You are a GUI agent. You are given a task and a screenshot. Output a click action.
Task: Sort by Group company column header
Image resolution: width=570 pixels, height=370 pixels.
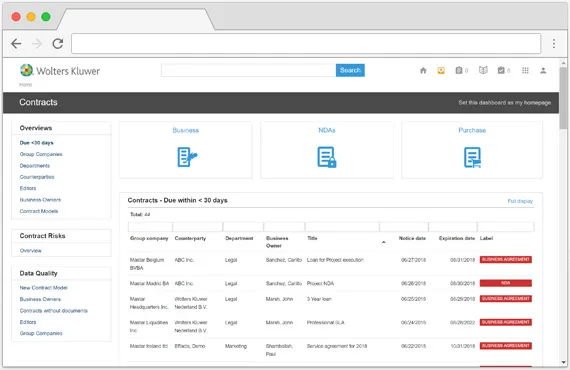pyautogui.click(x=149, y=238)
